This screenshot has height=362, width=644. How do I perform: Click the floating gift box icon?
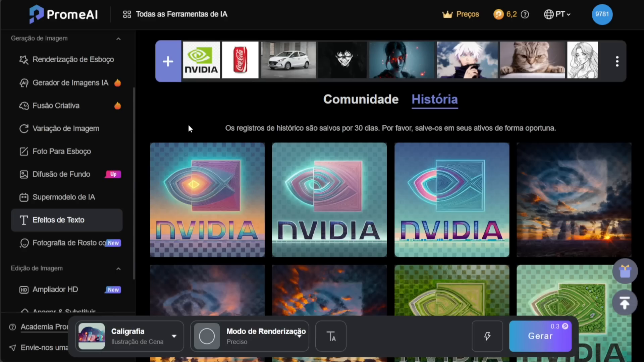click(625, 271)
